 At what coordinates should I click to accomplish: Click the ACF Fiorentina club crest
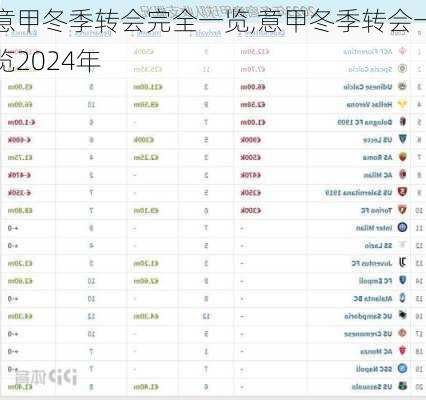[x=403, y=51]
